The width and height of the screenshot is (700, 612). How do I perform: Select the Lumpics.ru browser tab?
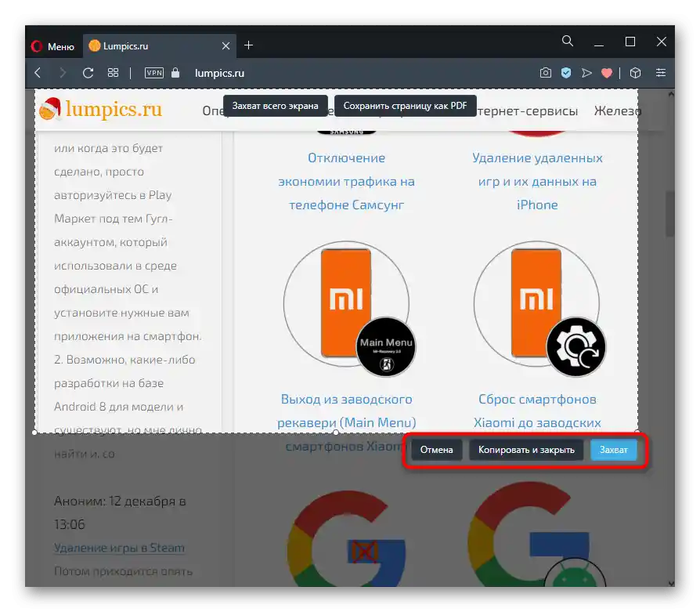[160, 46]
